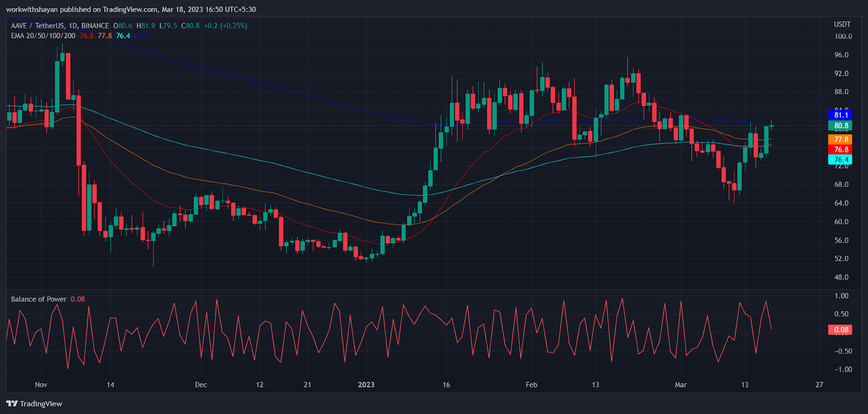Select the AAVE / TetherUS symbol title

pos(60,25)
